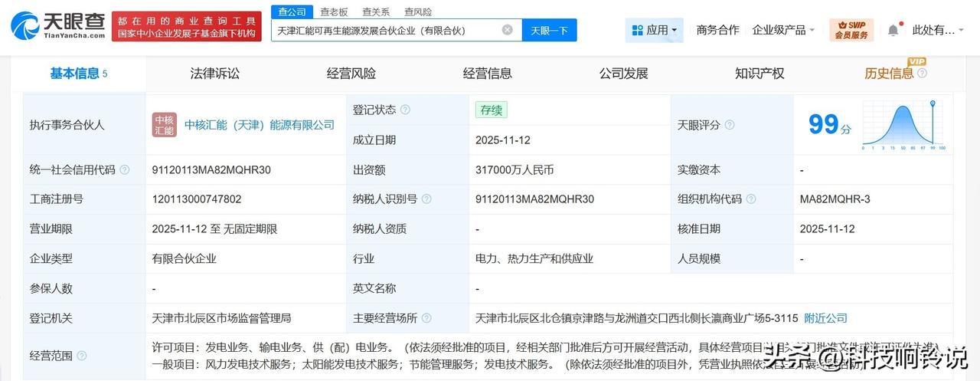Open the notification bell

coord(893,30)
